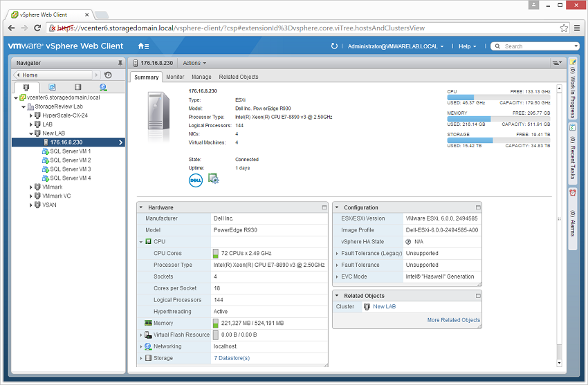Open 7 Datastore(s) link
Image resolution: width=588 pixels, height=385 pixels.
[232, 359]
